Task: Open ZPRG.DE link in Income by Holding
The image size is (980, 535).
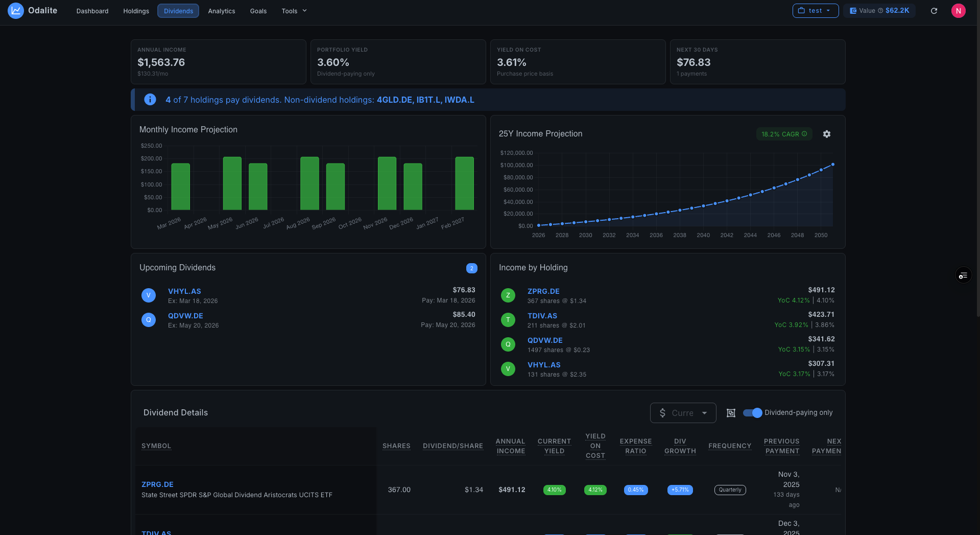Action: pyautogui.click(x=543, y=291)
